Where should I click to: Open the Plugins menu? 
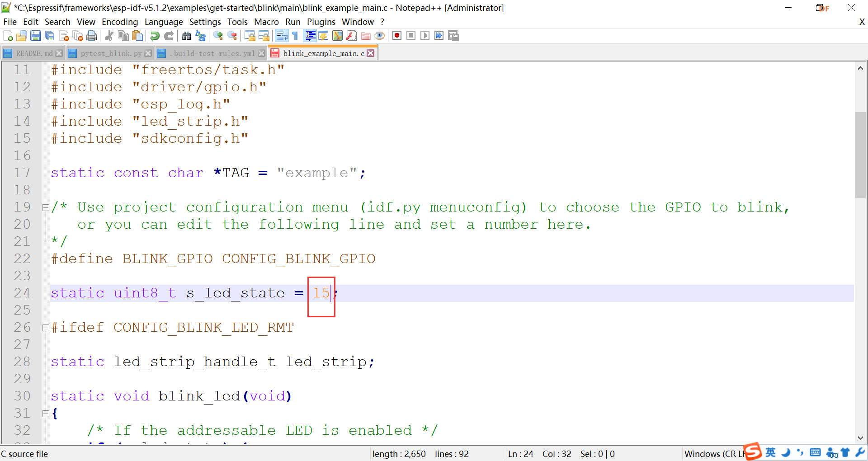(x=321, y=22)
